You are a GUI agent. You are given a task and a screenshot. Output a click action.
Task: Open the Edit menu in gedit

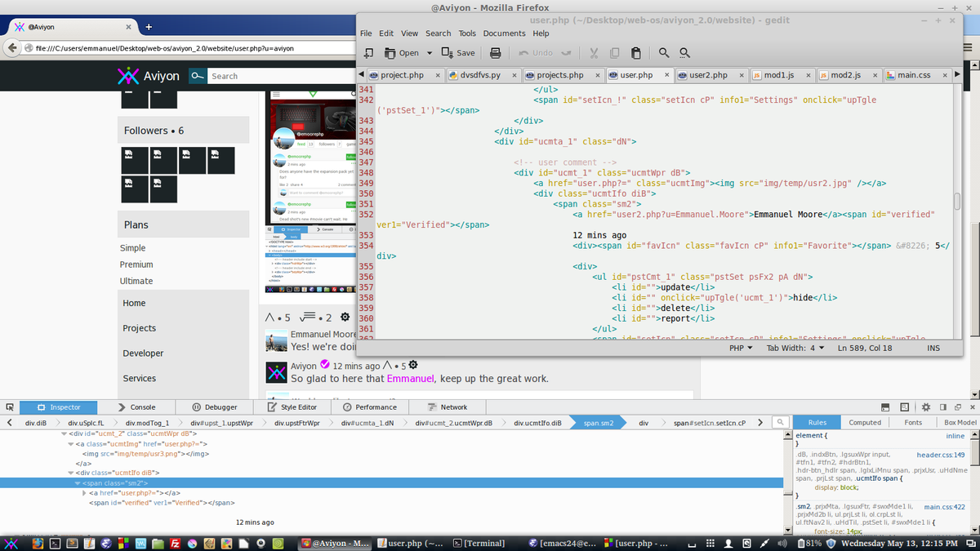tap(386, 33)
